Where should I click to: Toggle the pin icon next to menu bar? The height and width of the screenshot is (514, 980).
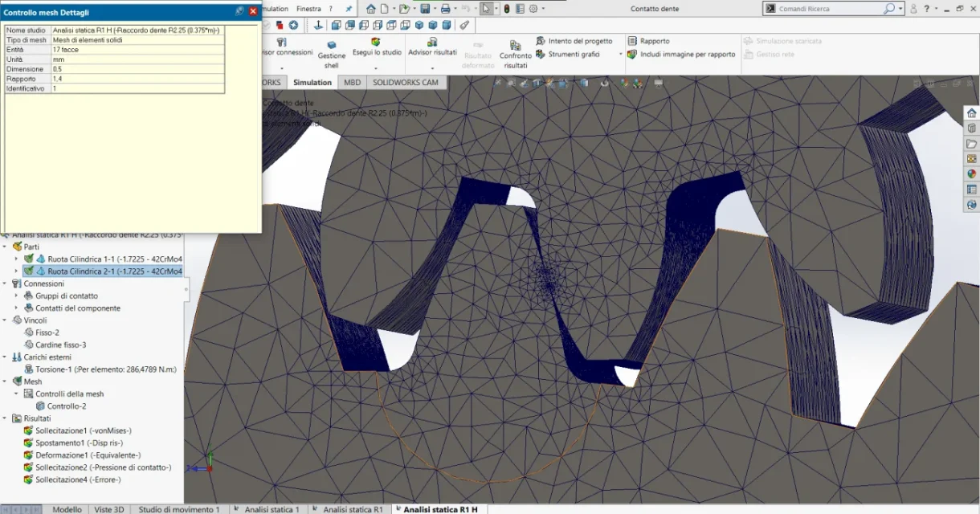pyautogui.click(x=349, y=9)
